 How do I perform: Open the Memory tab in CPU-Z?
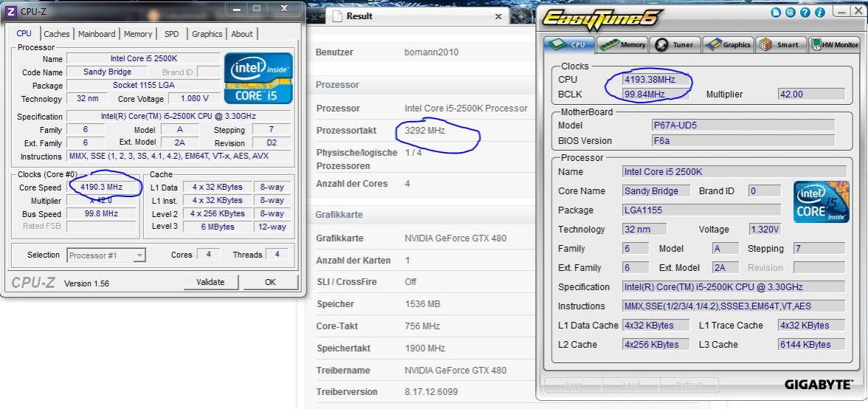click(138, 34)
